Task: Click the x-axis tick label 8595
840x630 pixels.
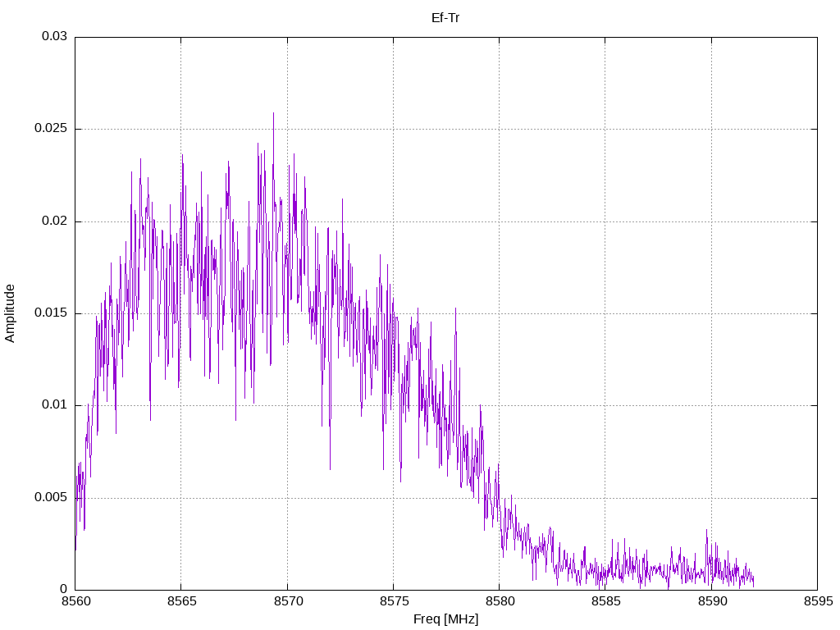Action: (818, 601)
